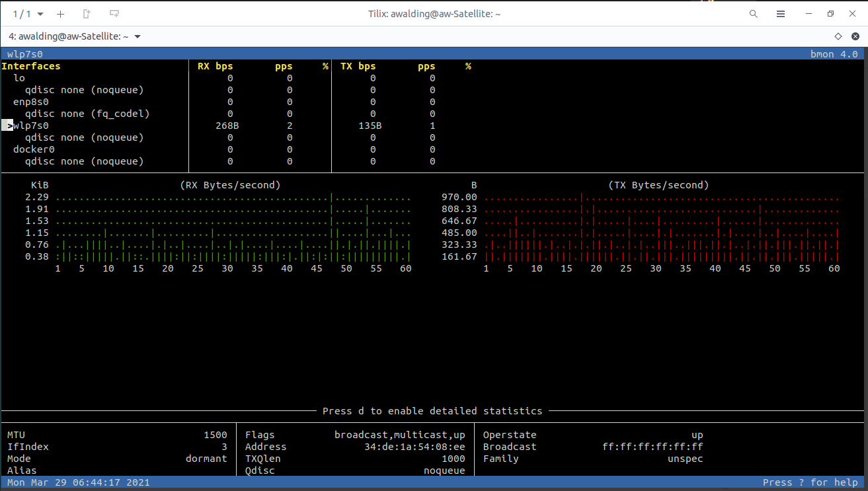Click the fq_codel qdisc row
The width and height of the screenshot is (868, 491).
(87, 114)
